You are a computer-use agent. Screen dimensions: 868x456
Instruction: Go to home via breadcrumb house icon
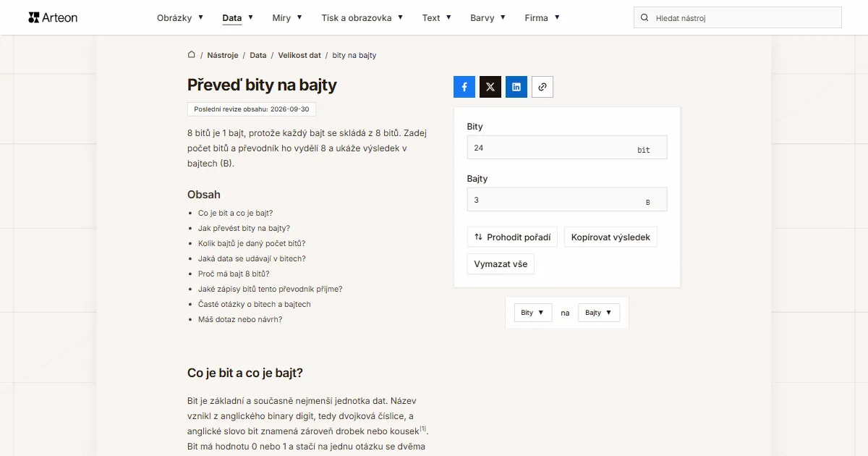click(192, 55)
